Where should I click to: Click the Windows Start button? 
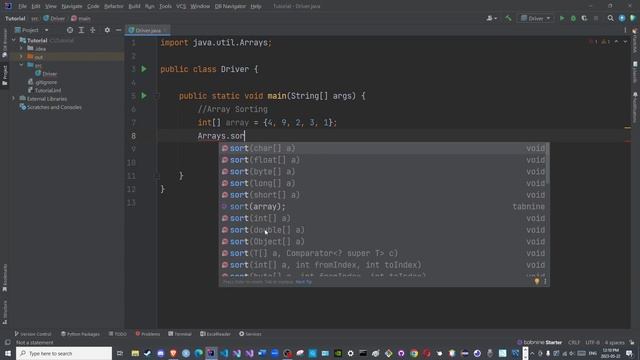(8, 353)
